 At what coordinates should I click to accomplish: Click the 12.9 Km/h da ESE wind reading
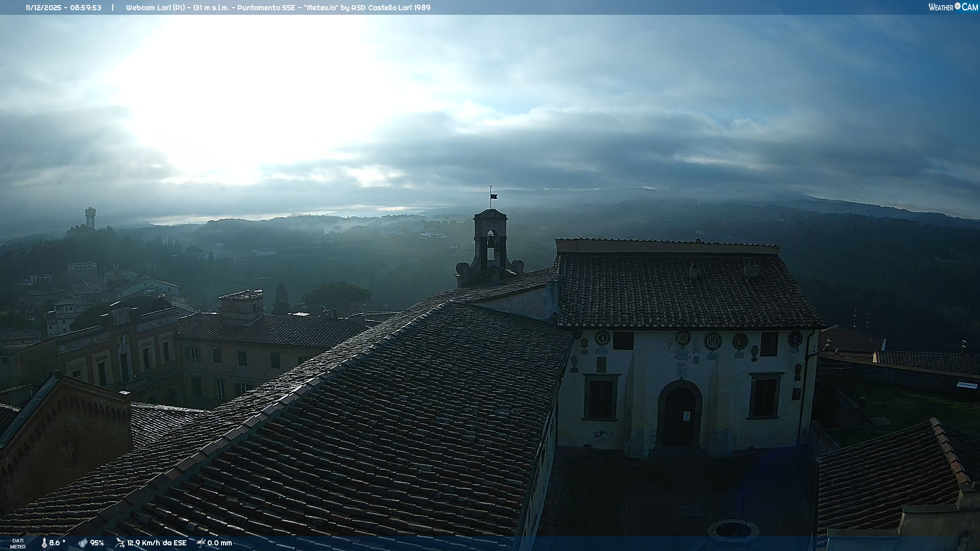click(x=157, y=543)
